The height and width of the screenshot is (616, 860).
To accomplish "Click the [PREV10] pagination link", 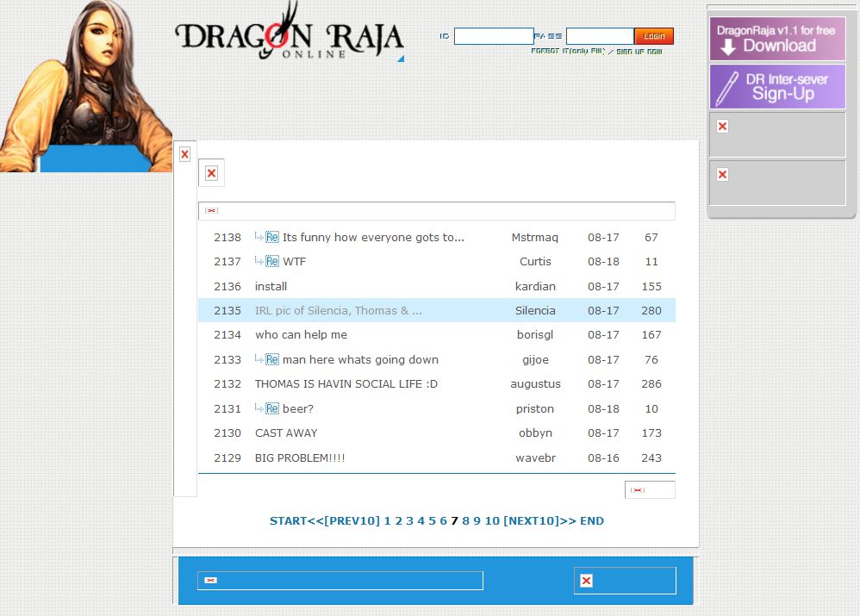I will click(x=352, y=521).
